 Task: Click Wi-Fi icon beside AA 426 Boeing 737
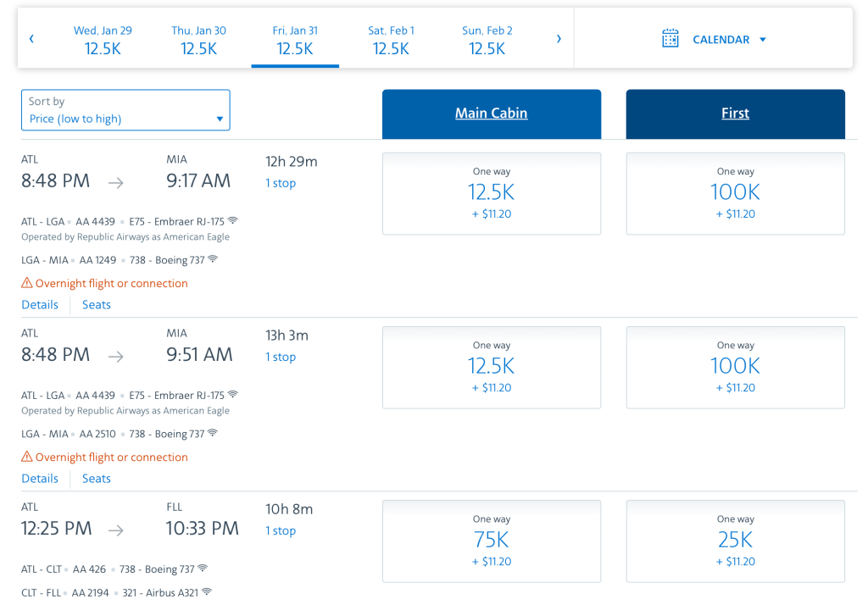203,568
